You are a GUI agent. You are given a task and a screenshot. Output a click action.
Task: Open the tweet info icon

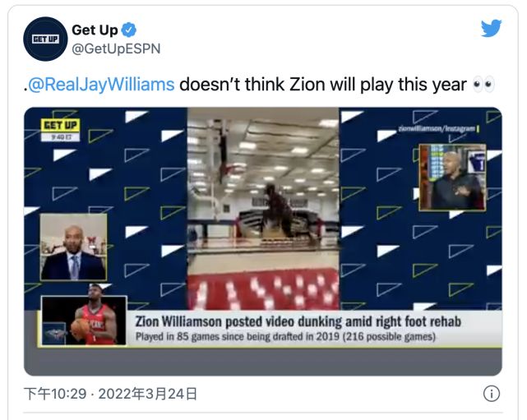pyautogui.click(x=492, y=394)
